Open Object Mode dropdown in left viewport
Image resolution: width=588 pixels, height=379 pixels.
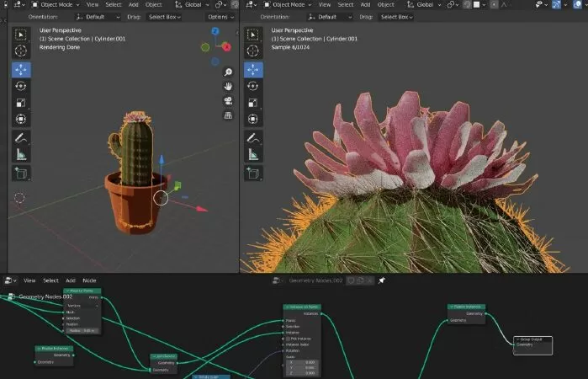coord(56,5)
